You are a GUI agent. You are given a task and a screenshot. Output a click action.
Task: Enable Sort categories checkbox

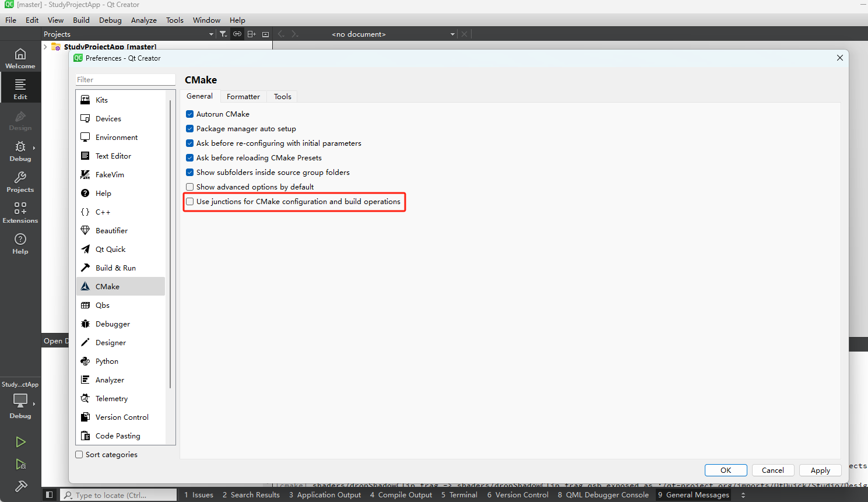coord(79,454)
